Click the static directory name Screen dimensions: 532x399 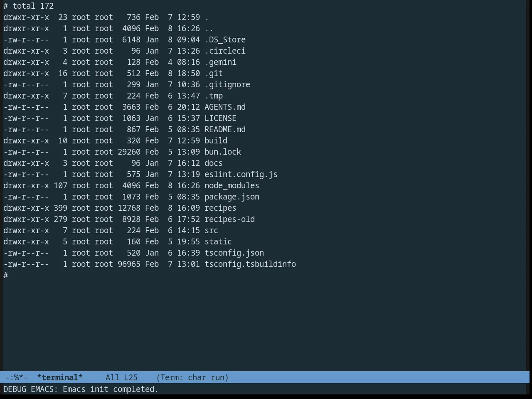218,241
